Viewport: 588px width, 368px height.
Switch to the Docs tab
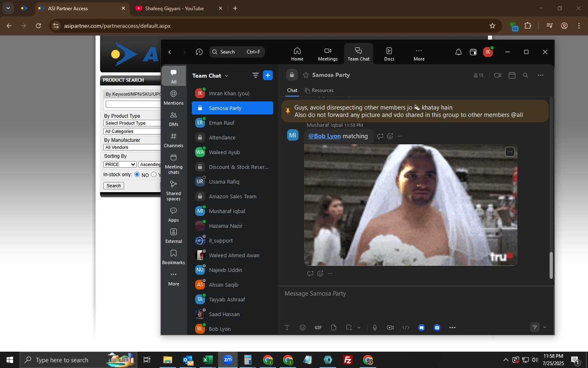389,54
